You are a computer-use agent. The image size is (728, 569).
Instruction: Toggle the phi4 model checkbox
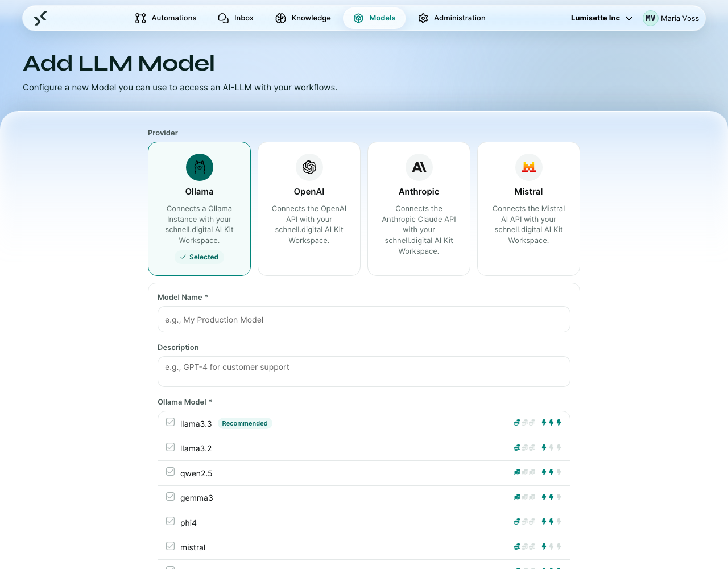170,521
